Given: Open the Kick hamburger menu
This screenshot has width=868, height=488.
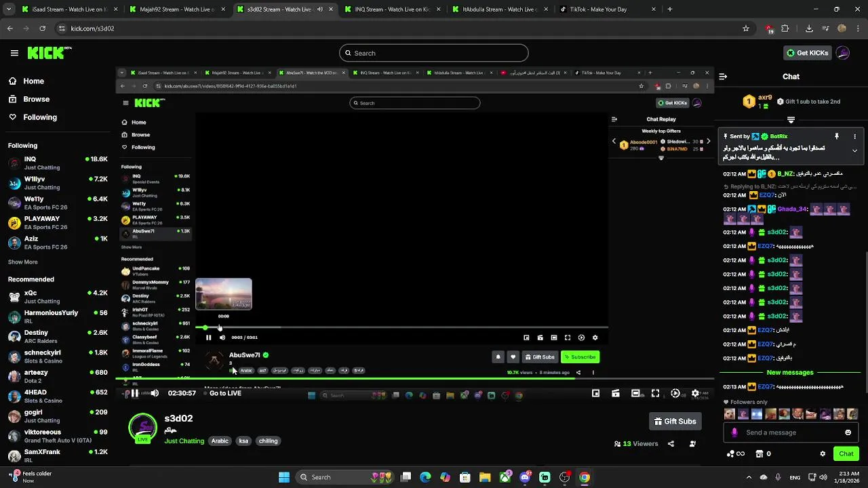Looking at the screenshot, I should coord(14,53).
